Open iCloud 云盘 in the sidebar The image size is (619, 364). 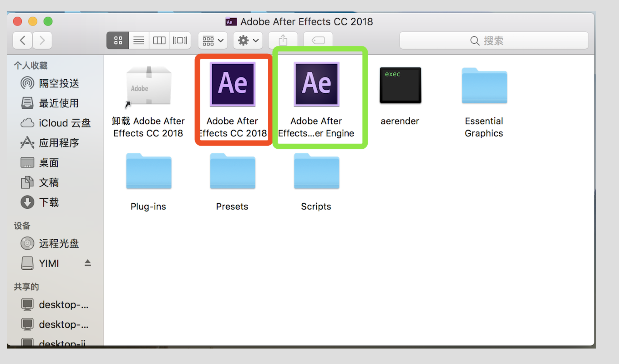tap(56, 123)
